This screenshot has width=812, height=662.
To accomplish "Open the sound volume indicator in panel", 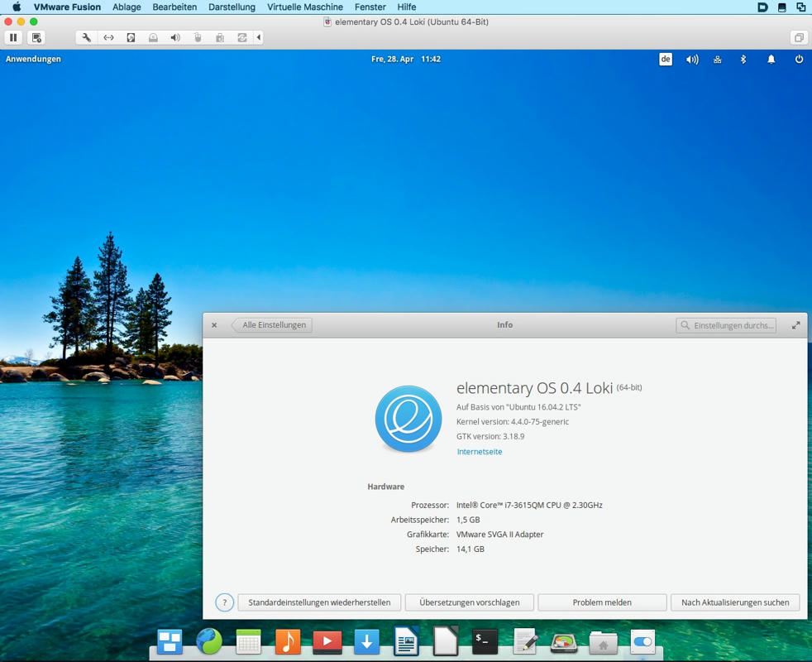I will (692, 59).
